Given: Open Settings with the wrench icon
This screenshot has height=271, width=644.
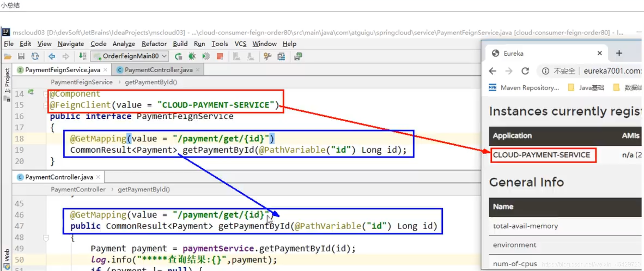Looking at the screenshot, I should tap(267, 56).
